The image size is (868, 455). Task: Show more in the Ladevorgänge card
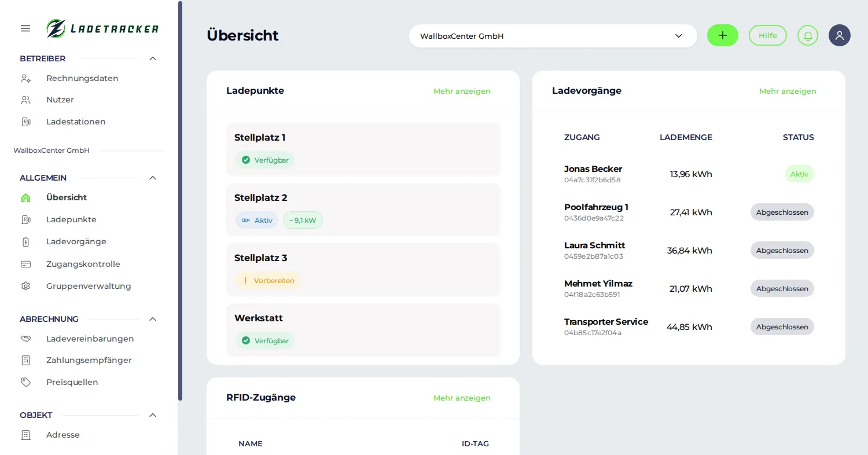tap(788, 91)
